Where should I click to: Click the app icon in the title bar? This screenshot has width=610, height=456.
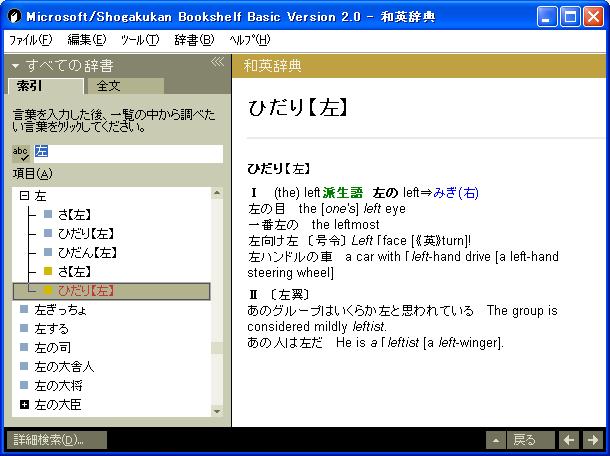pos(14,17)
